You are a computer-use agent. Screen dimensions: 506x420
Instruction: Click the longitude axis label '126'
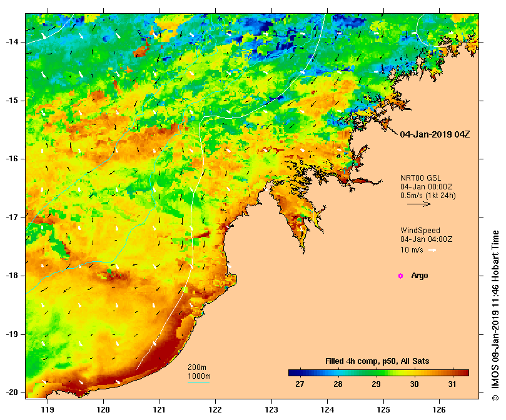439,410
